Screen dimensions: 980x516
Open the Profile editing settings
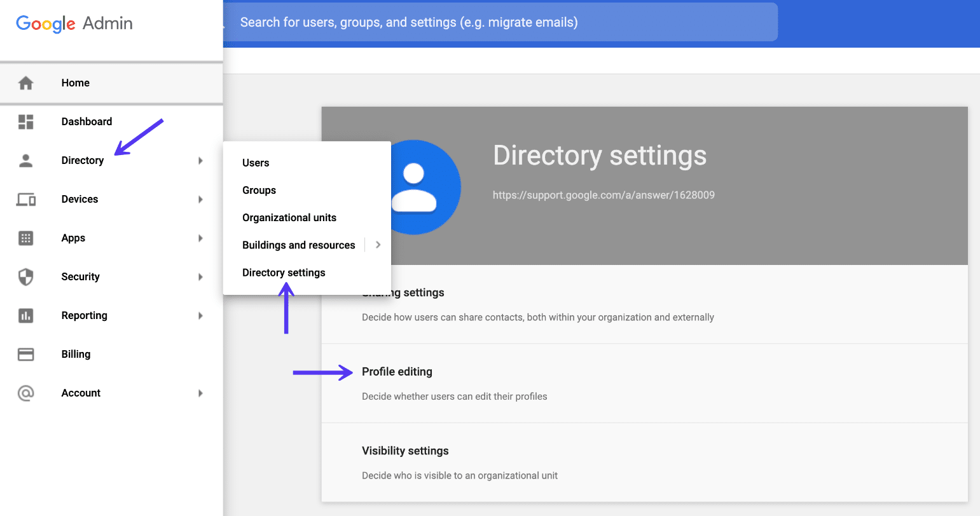(397, 372)
